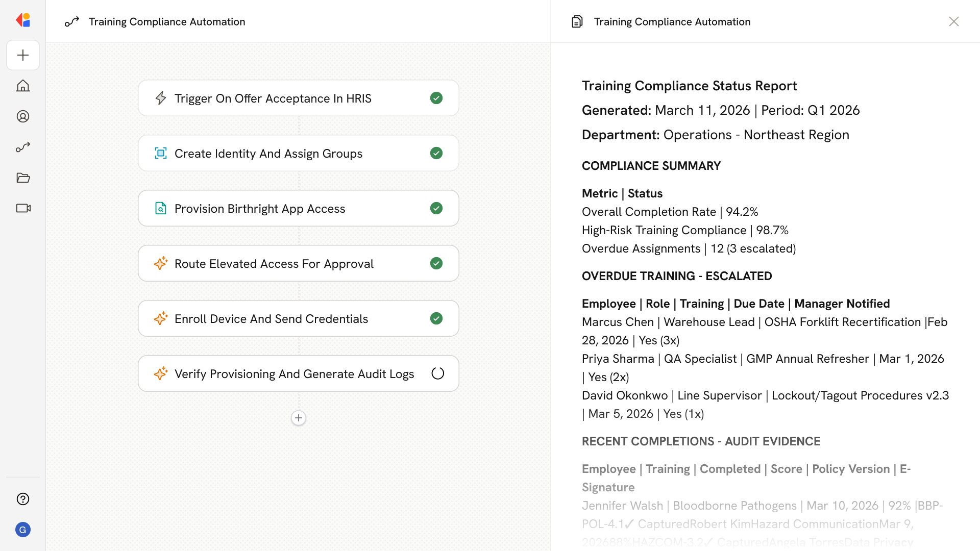This screenshot has height=551, width=980.
Task: Open the user profile icon in sidebar
Action: pos(23,116)
